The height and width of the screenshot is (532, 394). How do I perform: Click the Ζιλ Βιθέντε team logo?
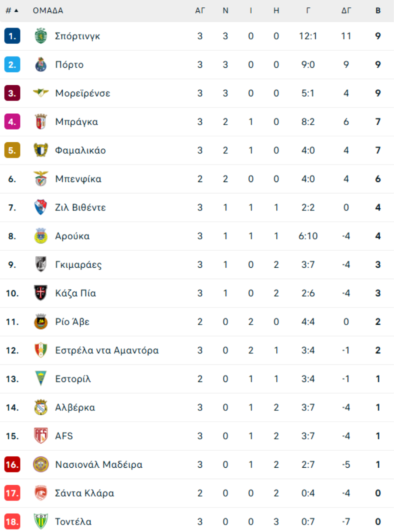coord(41,207)
